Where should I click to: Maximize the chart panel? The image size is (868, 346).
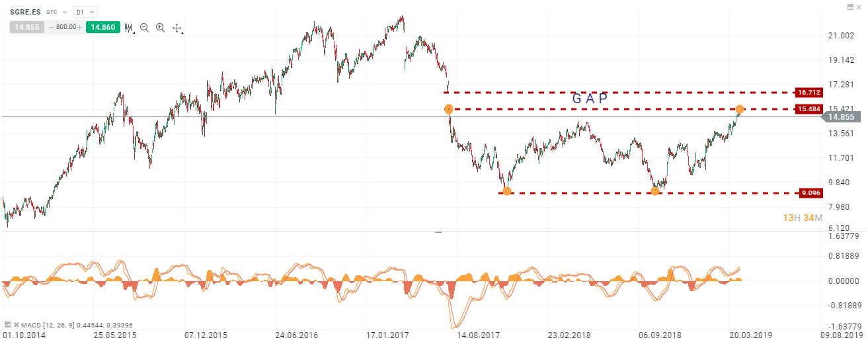click(850, 6)
